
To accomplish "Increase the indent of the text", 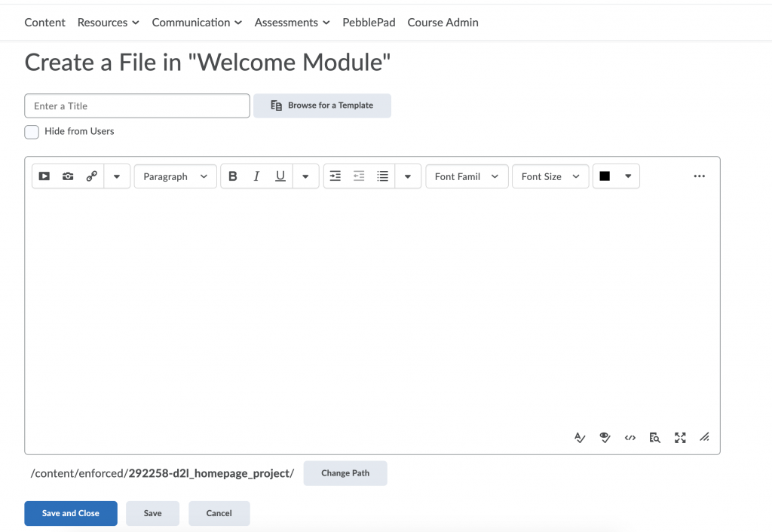I will coord(335,176).
